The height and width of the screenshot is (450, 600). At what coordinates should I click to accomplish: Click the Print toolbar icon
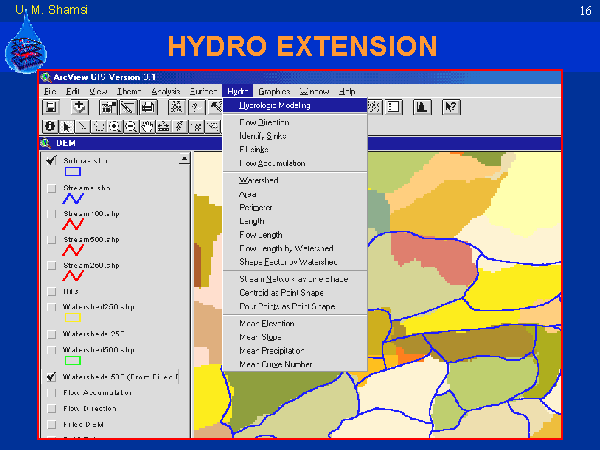147,107
